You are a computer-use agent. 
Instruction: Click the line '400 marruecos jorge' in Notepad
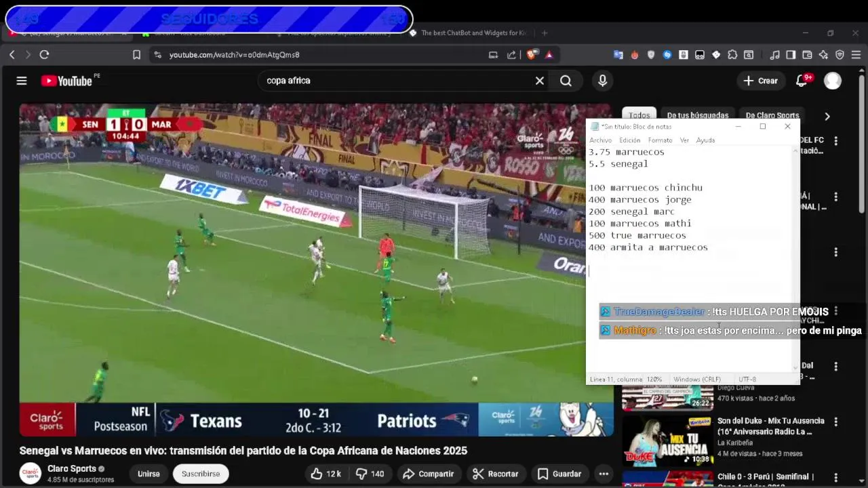pyautogui.click(x=640, y=200)
